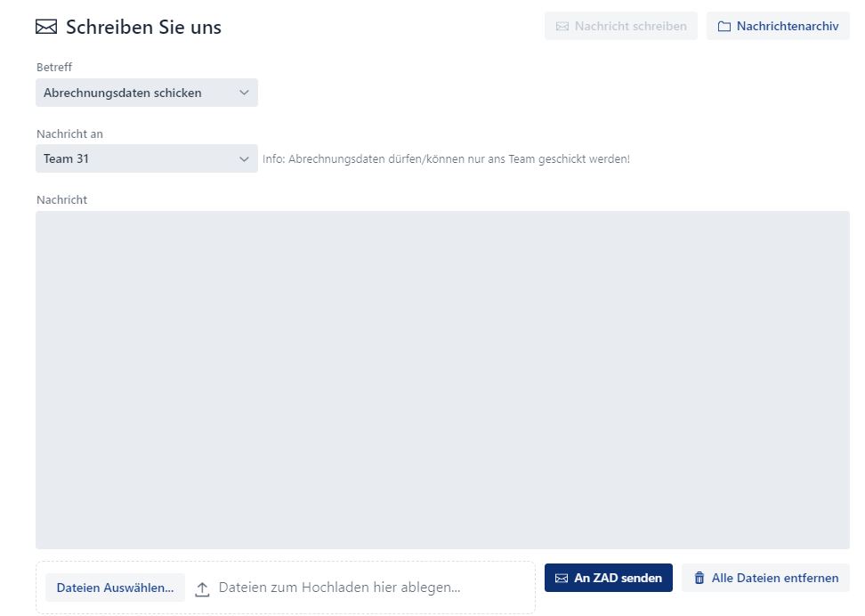The height and width of the screenshot is (616, 865).
Task: Click the envelope icon in An ZAD senden
Action: point(561,579)
